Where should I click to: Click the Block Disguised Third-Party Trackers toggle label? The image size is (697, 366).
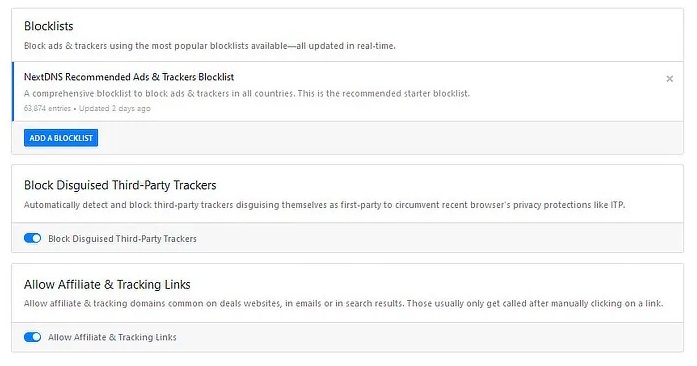click(122, 239)
